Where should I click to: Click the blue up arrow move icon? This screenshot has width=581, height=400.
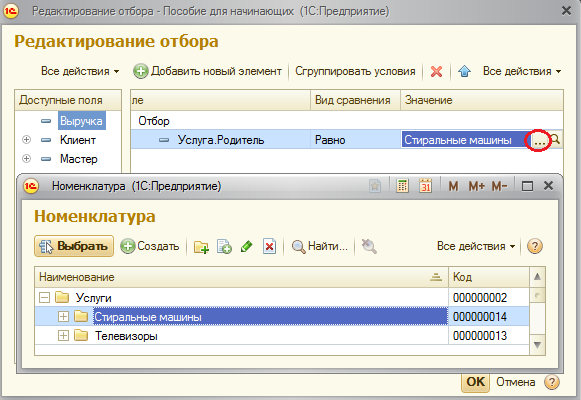click(464, 71)
